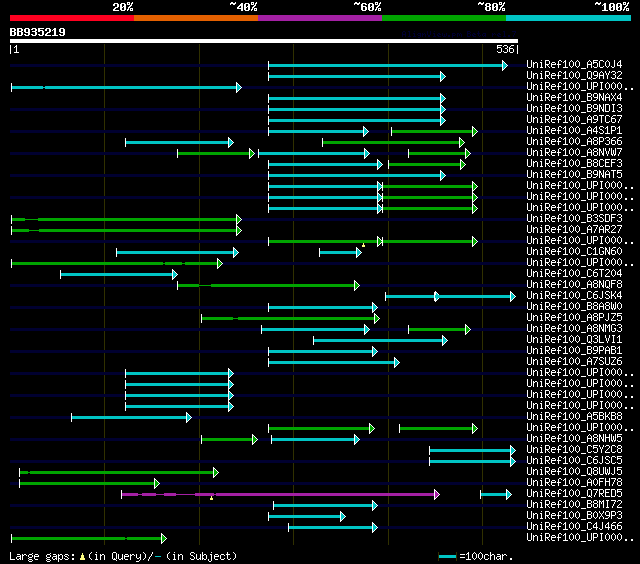Image resolution: width=640 pixels, height=564 pixels.
Task: Select the UniRef100_C6T204 label
Action: 574,274
